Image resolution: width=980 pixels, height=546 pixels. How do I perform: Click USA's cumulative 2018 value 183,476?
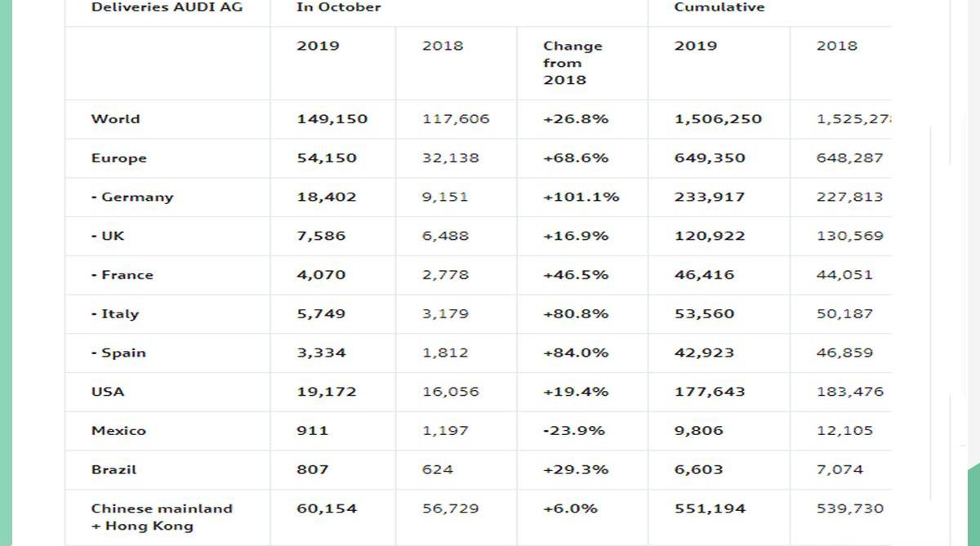849,392
